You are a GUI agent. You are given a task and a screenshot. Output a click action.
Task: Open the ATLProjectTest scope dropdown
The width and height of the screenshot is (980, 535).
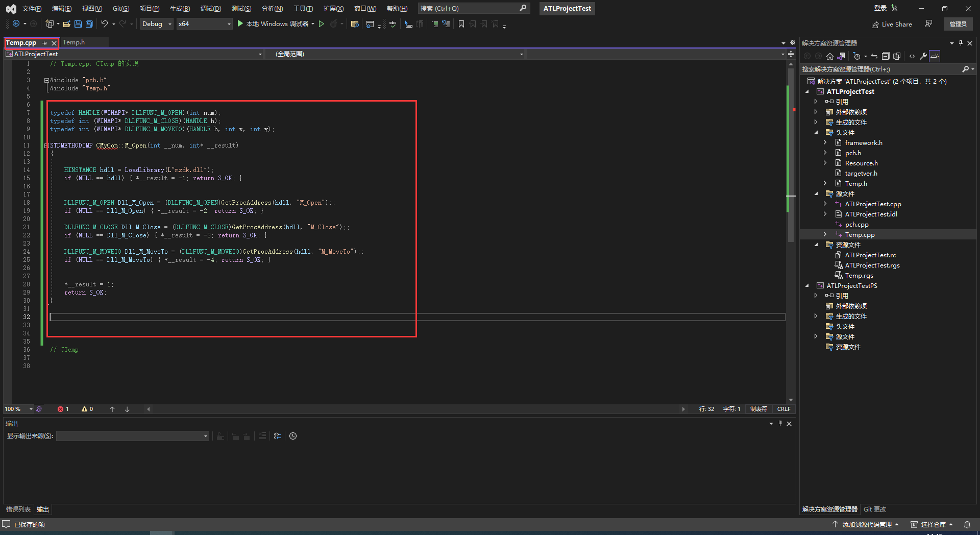[134, 54]
